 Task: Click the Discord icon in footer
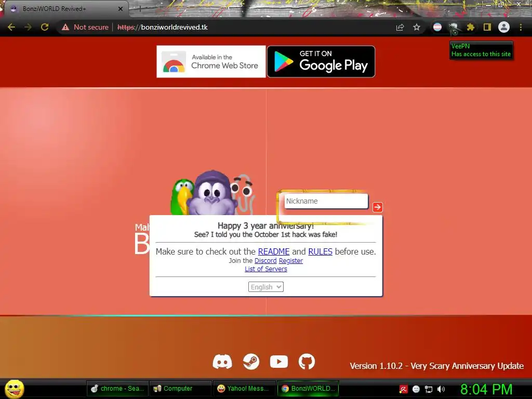tap(222, 362)
